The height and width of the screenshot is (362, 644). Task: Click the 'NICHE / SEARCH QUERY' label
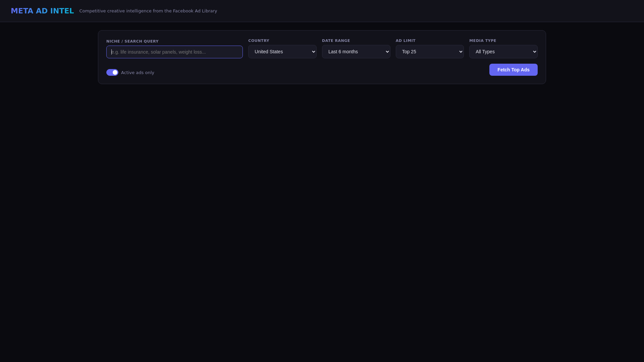pos(132,41)
